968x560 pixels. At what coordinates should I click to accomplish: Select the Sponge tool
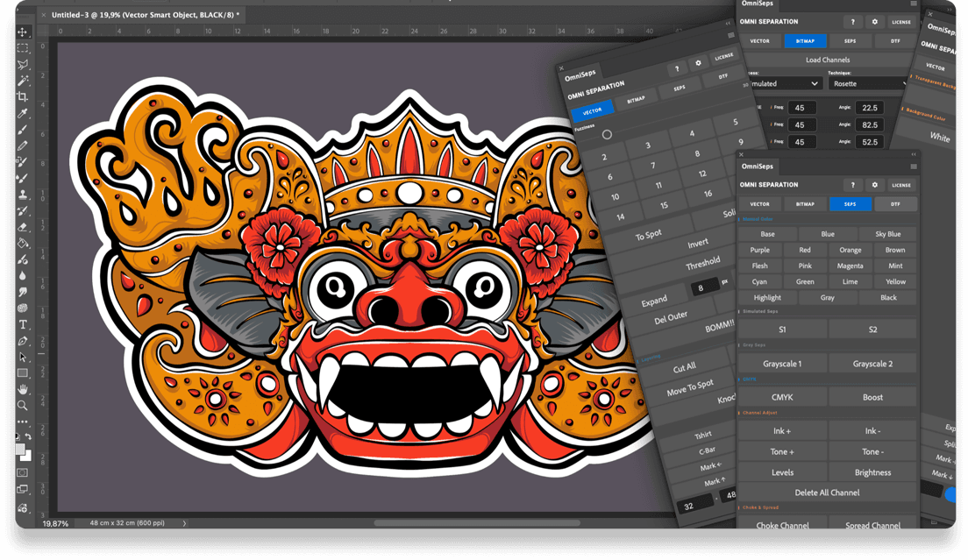[23, 308]
